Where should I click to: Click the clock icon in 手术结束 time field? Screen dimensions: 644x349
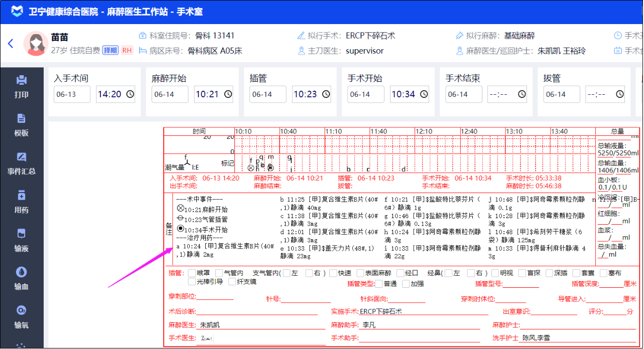coord(522,94)
